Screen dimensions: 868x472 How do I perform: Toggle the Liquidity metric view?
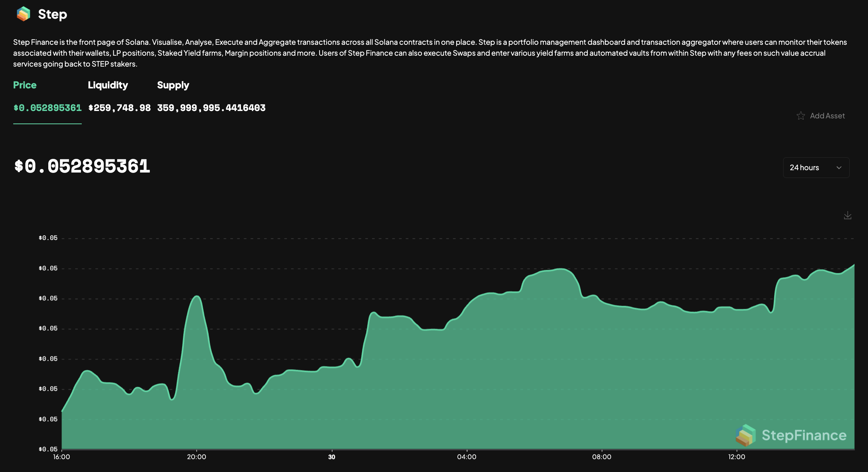(x=108, y=85)
